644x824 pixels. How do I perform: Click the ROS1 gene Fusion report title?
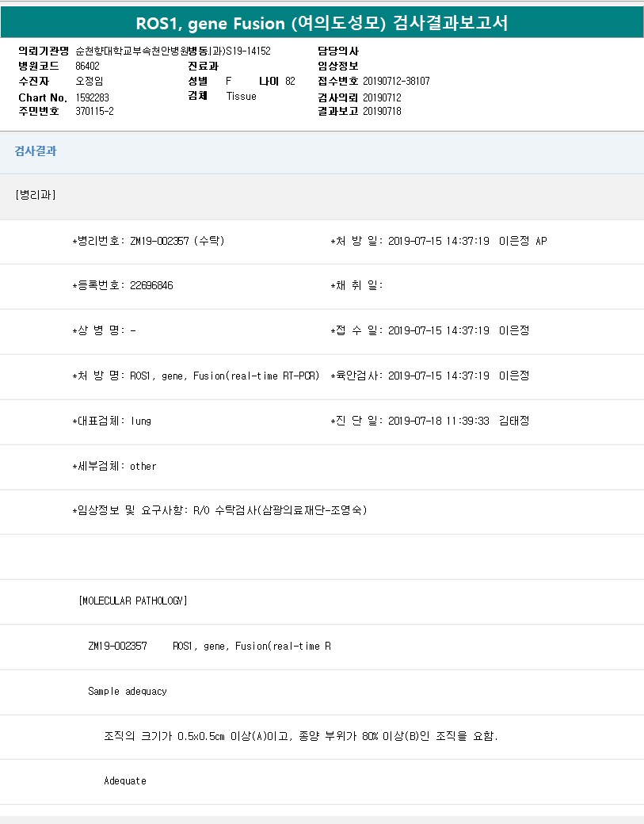click(322, 23)
